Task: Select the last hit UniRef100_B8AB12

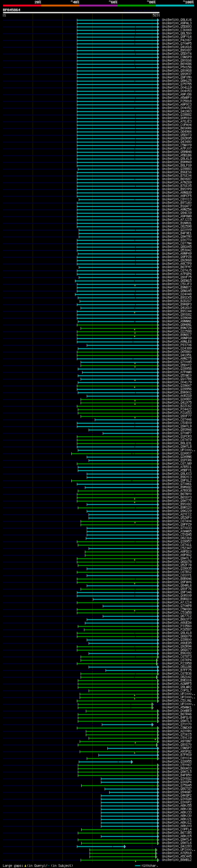Action: coord(176,860)
